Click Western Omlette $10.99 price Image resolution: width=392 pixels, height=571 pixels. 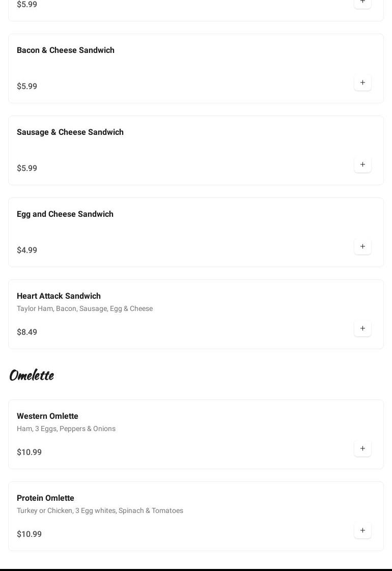pos(29,452)
